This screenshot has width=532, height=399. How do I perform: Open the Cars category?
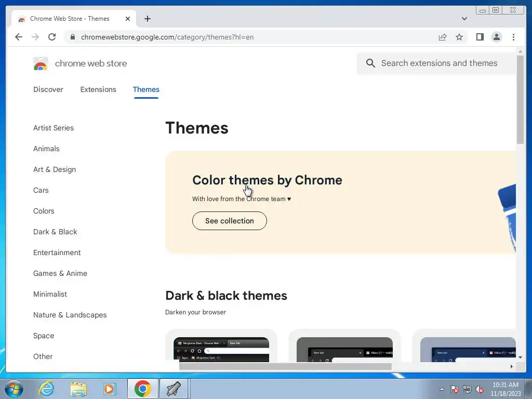[x=41, y=190]
